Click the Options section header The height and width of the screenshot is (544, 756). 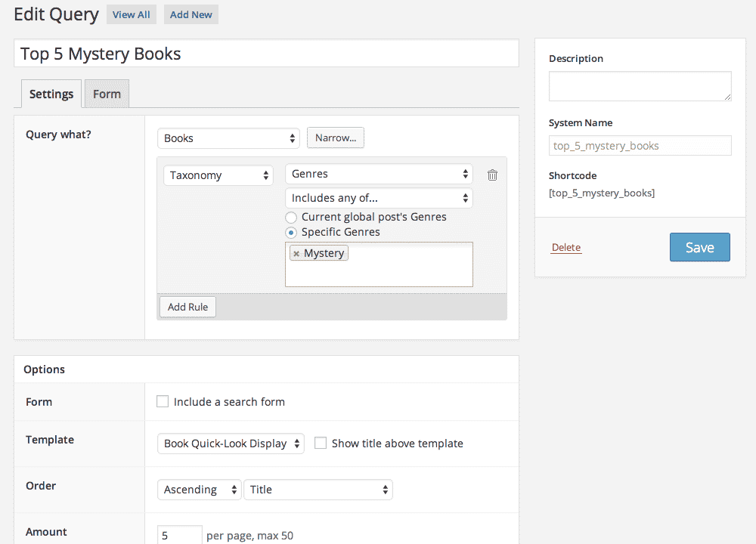45,369
